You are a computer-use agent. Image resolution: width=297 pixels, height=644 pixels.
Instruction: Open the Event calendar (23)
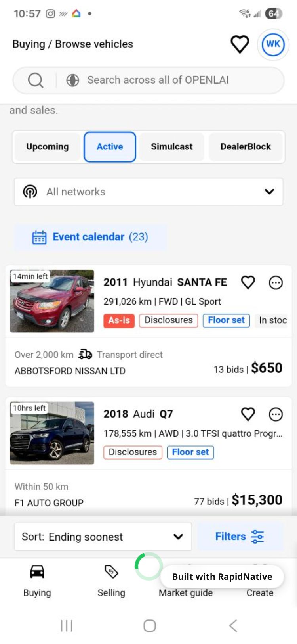[x=90, y=237]
